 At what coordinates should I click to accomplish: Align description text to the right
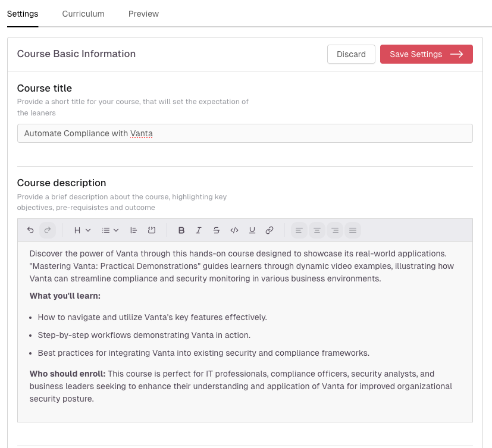click(335, 230)
